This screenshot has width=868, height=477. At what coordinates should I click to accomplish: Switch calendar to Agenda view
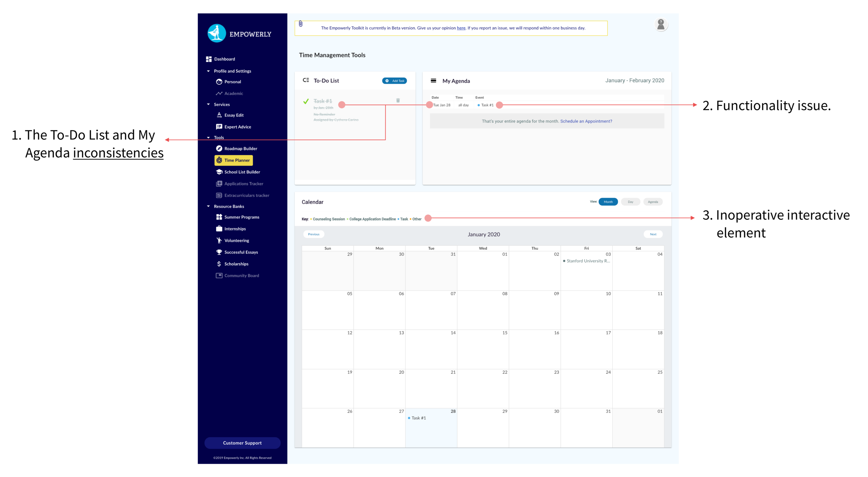[653, 202]
